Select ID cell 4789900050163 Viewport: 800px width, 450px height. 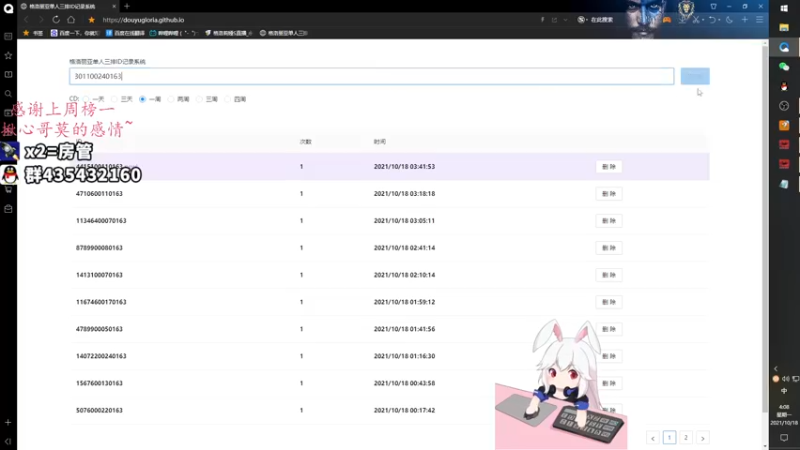(x=99, y=329)
